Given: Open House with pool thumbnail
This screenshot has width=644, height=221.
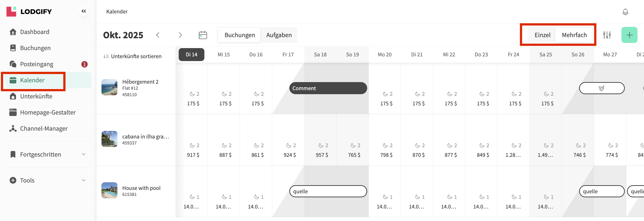Looking at the screenshot, I should point(109,190).
